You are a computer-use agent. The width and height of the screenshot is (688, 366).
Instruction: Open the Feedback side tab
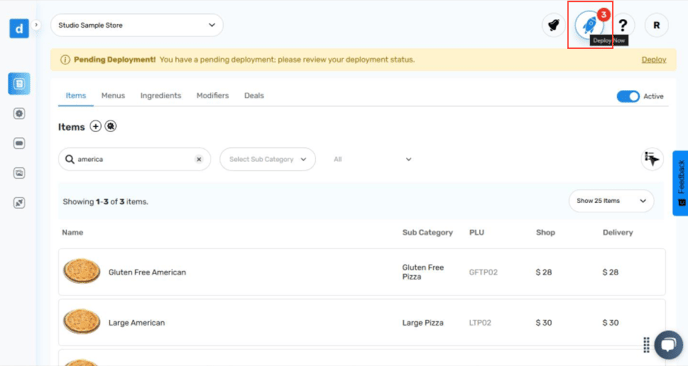681,183
